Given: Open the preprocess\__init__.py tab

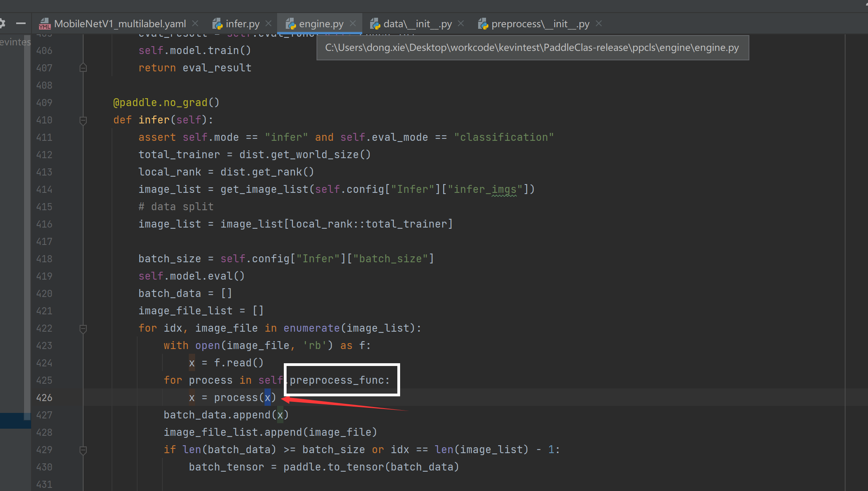Looking at the screenshot, I should (540, 24).
